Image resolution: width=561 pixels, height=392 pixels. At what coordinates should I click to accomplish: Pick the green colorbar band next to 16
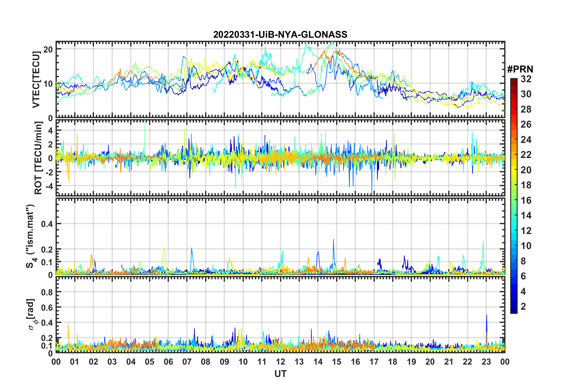pos(514,200)
